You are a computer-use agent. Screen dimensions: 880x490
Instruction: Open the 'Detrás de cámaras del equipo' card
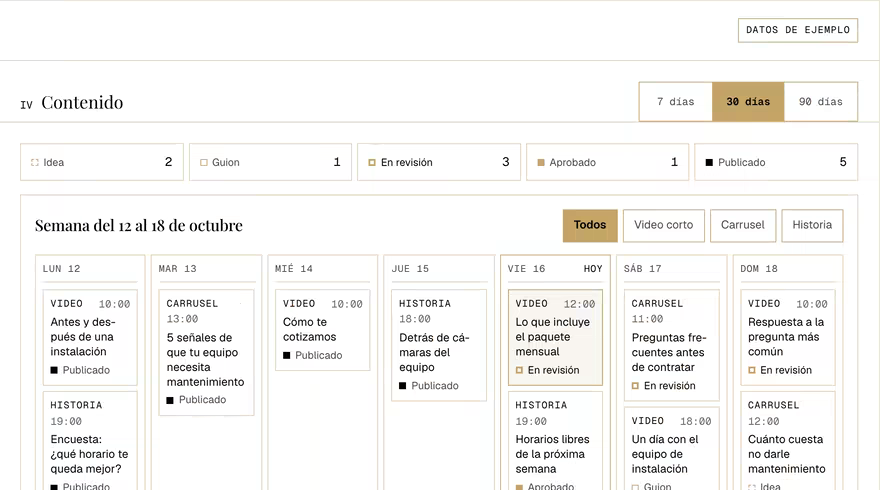tap(439, 345)
